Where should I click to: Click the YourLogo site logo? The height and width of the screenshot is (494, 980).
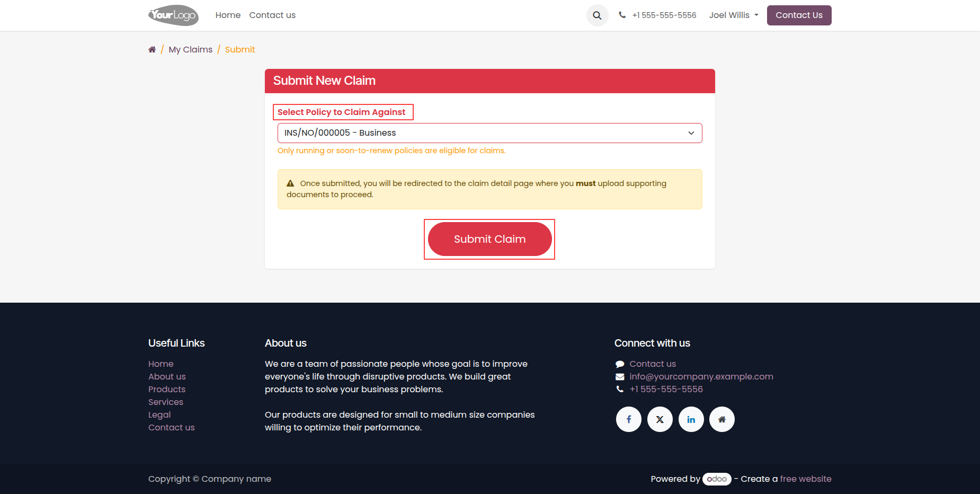(x=173, y=15)
